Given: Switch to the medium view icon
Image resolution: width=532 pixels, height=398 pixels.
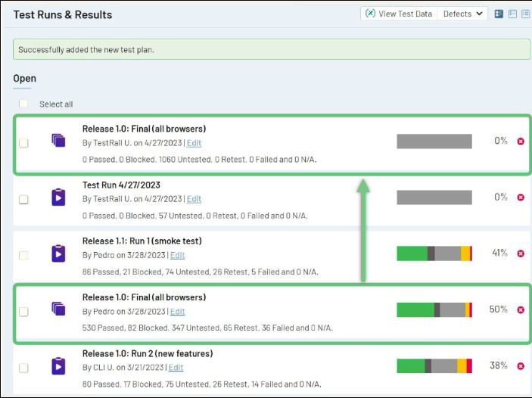Looking at the screenshot, I should pyautogui.click(x=512, y=14).
